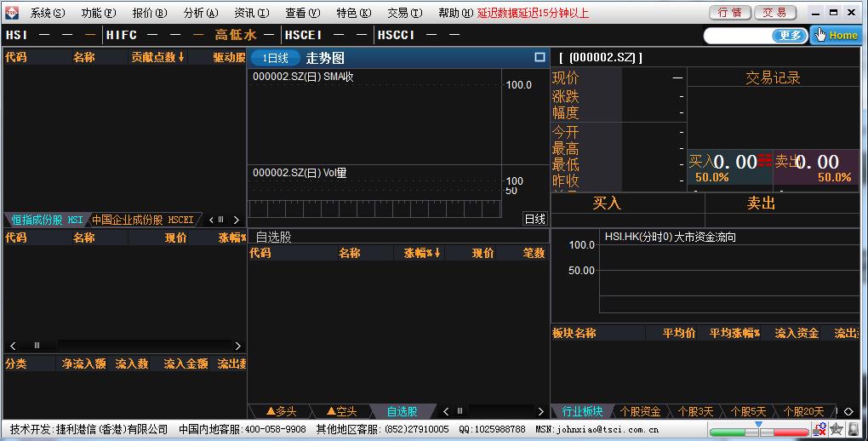
Task: Click the star icon in status bar
Action: [x=837, y=430]
